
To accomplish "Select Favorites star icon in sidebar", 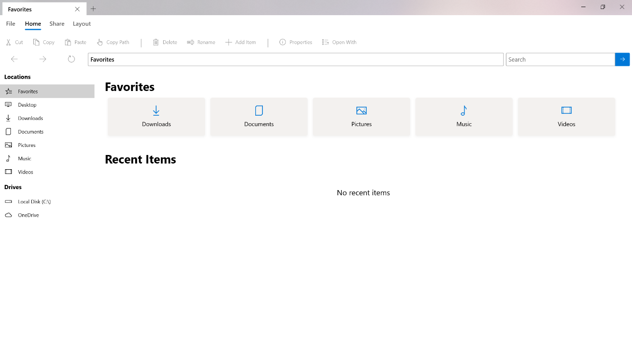I will pos(9,91).
